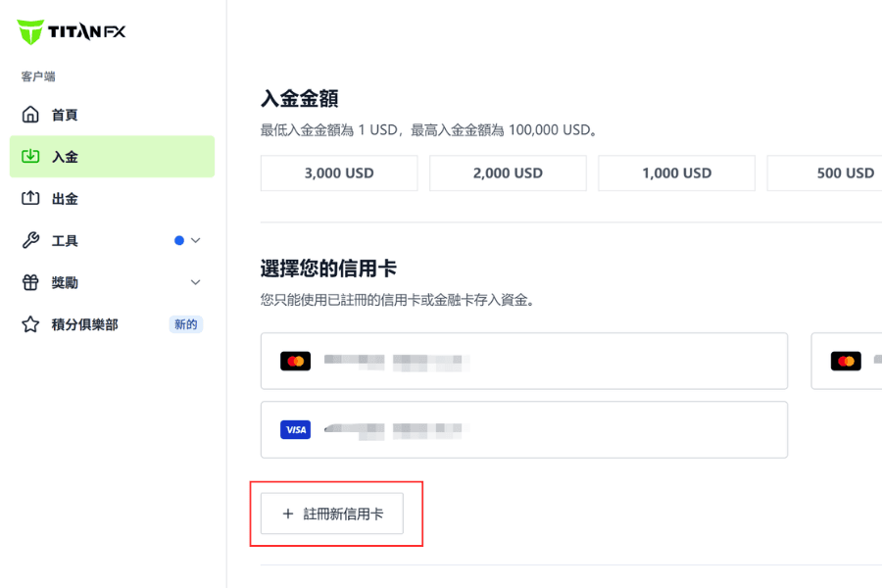Select the 工具 wrench icon
This screenshot has height=588, width=882.
pos(29,240)
